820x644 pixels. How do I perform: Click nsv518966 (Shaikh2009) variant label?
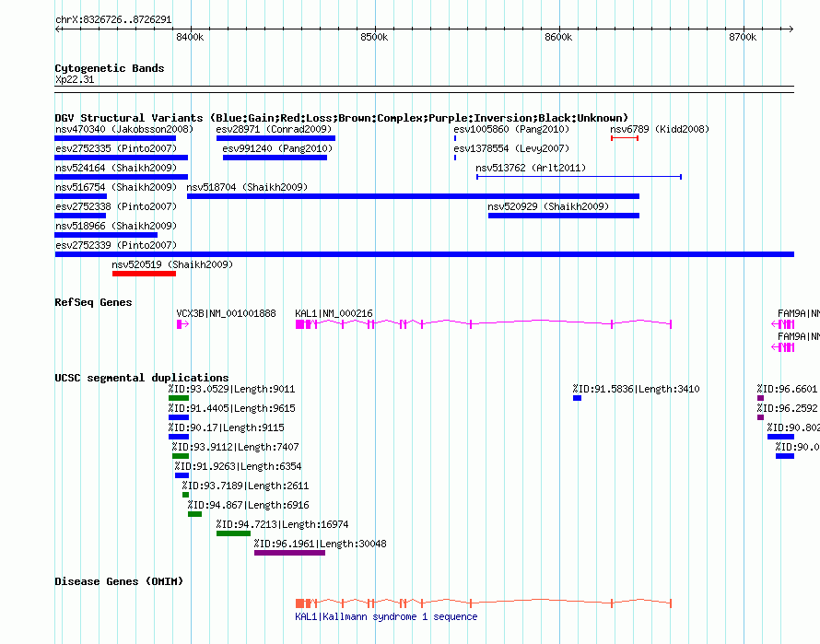(x=116, y=226)
